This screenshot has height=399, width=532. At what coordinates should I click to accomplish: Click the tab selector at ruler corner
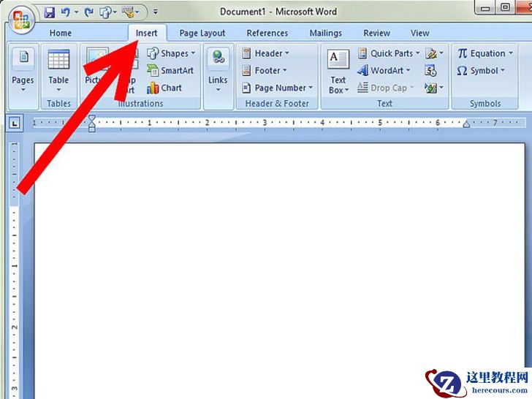coord(15,123)
